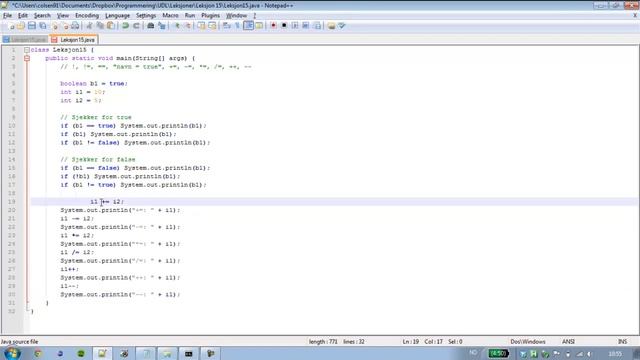Open the Language menu

pos(118,16)
